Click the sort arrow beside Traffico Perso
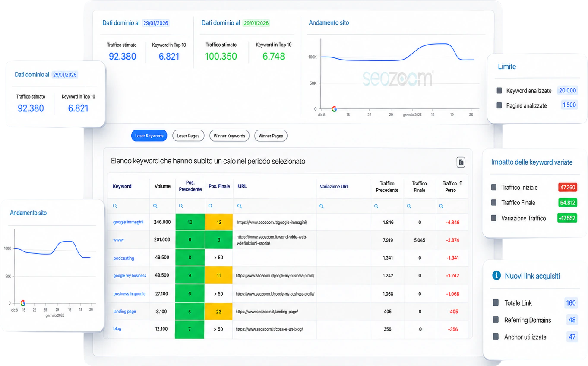 [461, 183]
